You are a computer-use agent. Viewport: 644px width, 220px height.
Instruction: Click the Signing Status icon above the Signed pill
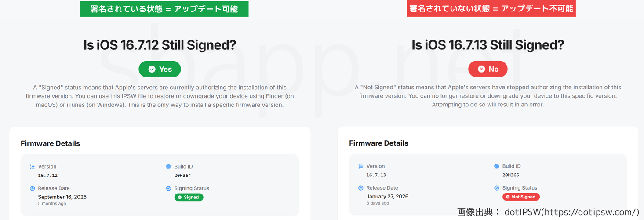(168, 188)
